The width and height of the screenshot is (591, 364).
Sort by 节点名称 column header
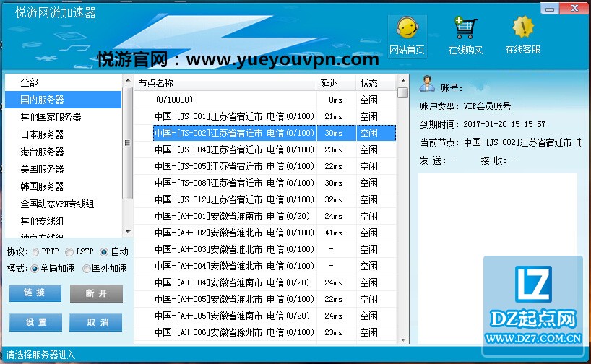[x=225, y=83]
